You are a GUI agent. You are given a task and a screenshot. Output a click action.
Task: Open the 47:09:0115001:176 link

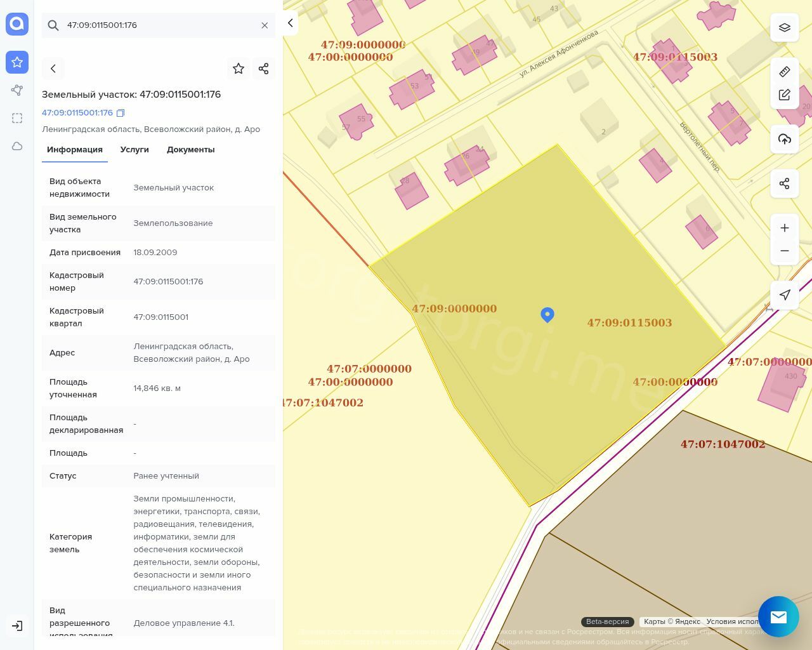[77, 113]
